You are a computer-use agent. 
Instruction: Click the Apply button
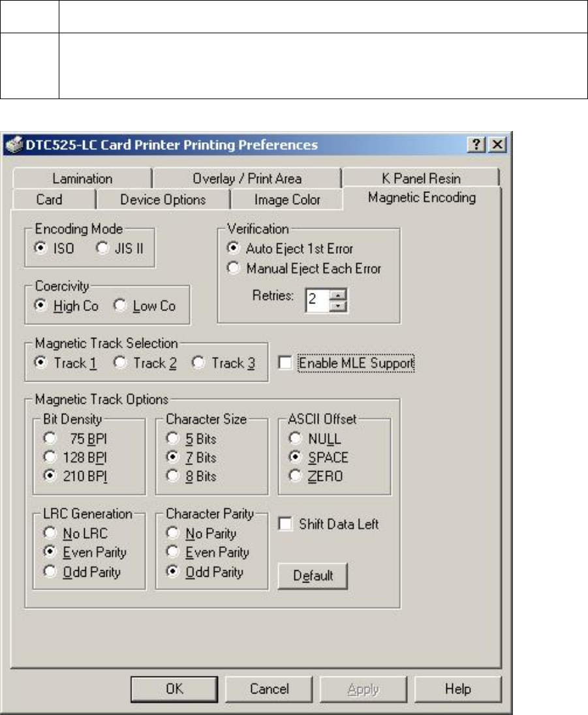(x=363, y=688)
